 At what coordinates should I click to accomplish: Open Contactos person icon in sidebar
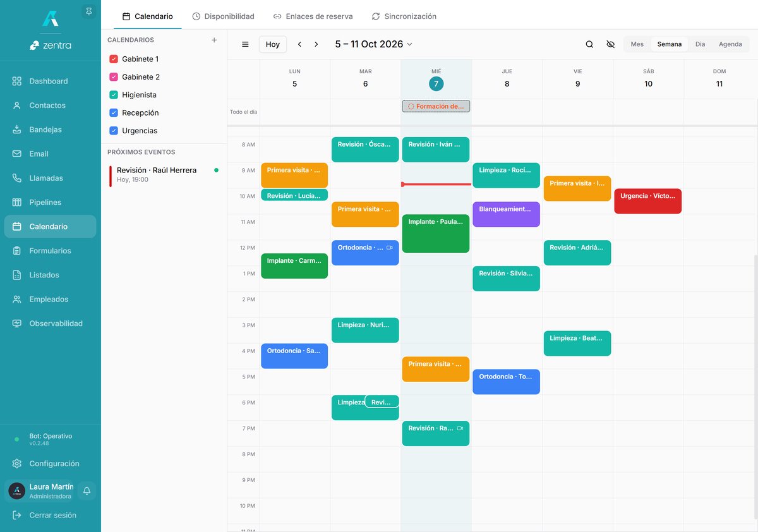click(17, 106)
